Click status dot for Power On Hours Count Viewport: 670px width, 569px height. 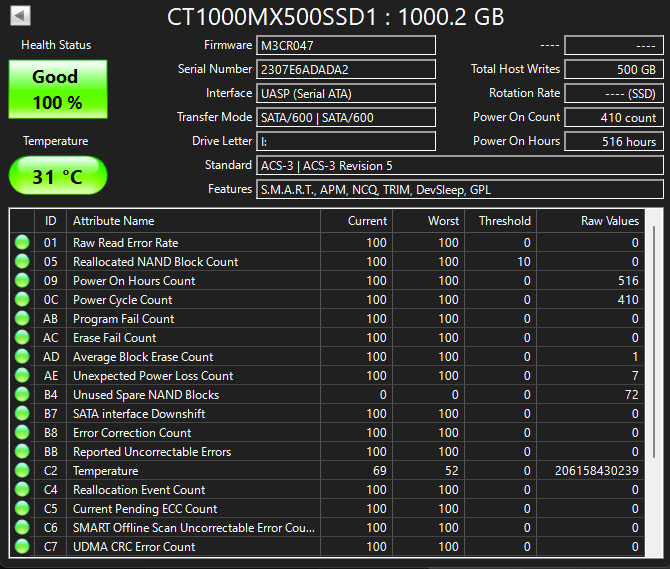pos(22,280)
